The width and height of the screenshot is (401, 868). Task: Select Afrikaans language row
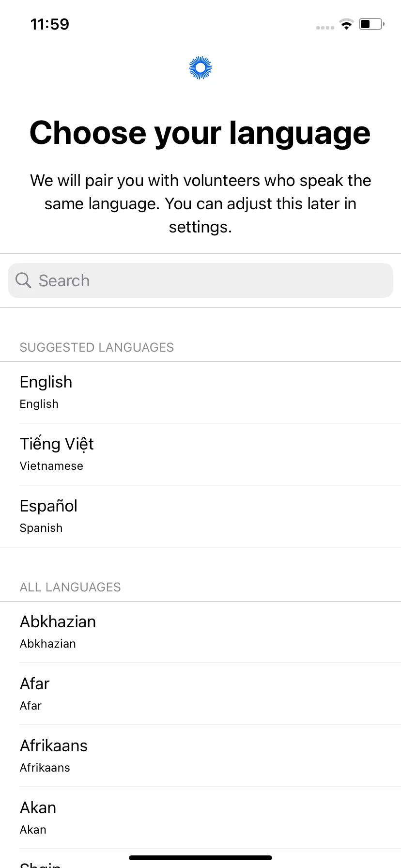(200, 756)
